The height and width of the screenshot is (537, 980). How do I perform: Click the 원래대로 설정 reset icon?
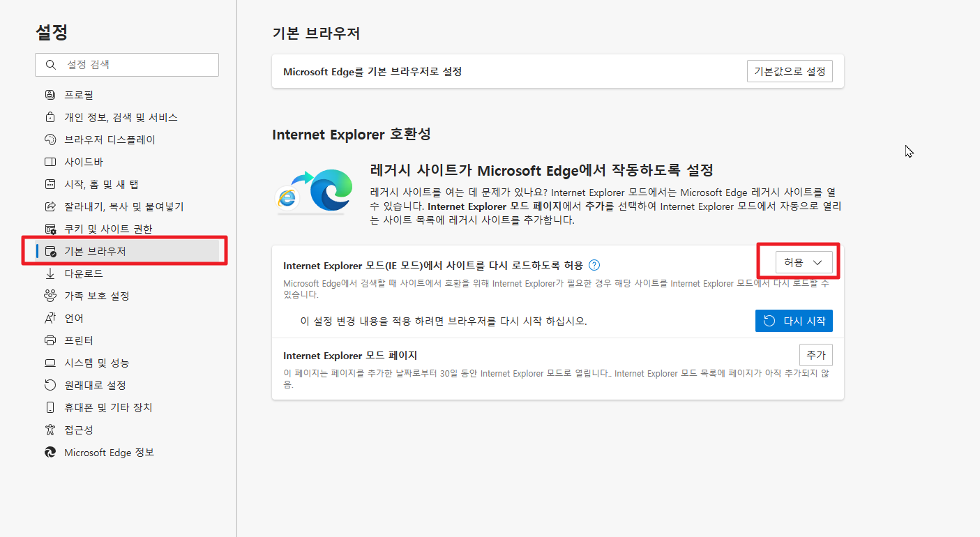(50, 385)
